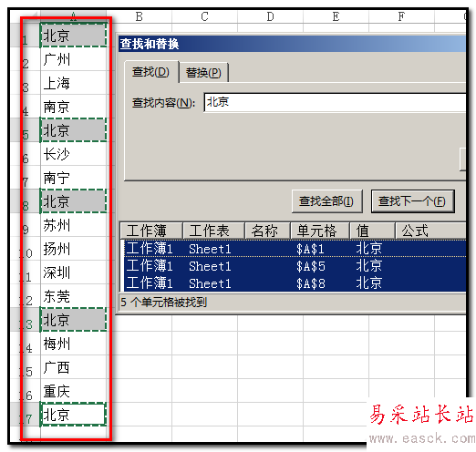Viewport: 476px width, 452px height.
Task: Select cell A3 containing 上海
Action: [73, 83]
